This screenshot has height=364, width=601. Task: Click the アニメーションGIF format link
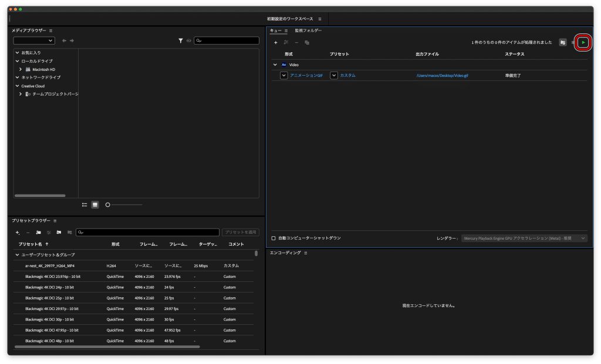(x=306, y=76)
